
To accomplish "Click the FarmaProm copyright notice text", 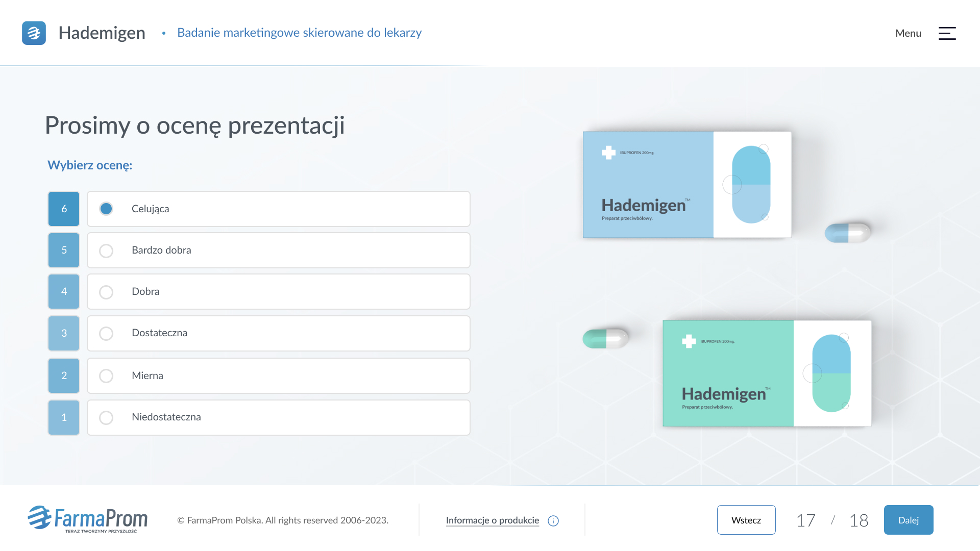I will [x=283, y=520].
